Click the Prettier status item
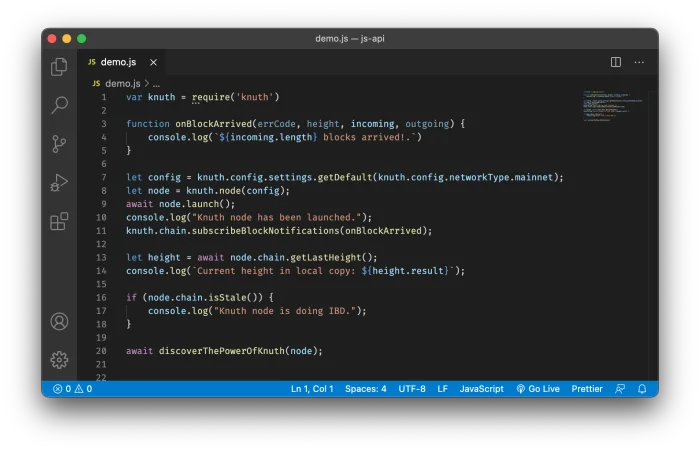This screenshot has width=700, height=452. point(587,389)
